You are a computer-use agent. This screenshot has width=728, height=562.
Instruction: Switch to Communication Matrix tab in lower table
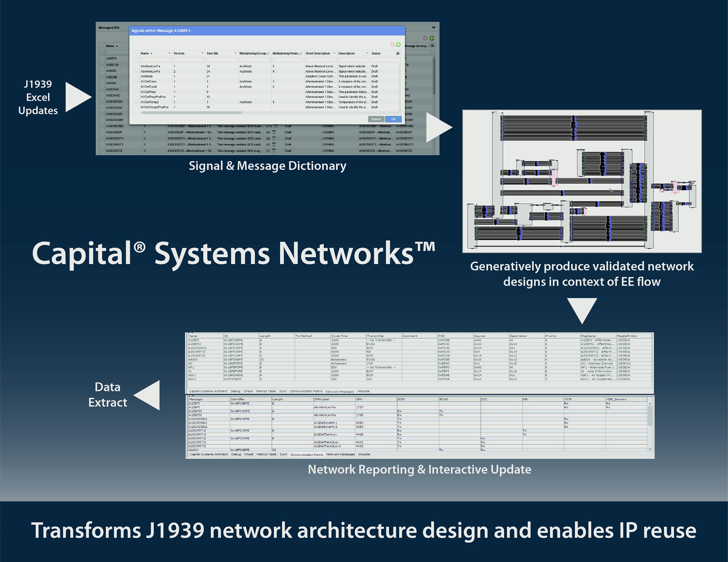pos(306,455)
